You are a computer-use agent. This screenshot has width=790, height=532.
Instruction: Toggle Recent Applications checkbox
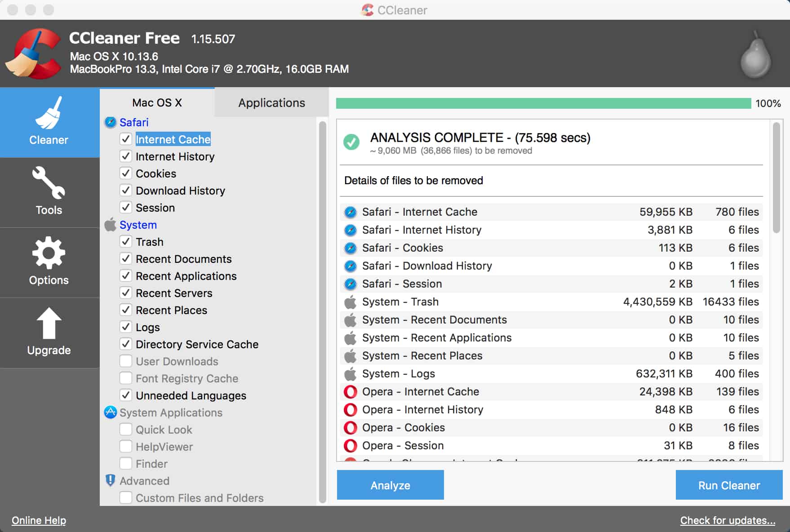tap(126, 275)
